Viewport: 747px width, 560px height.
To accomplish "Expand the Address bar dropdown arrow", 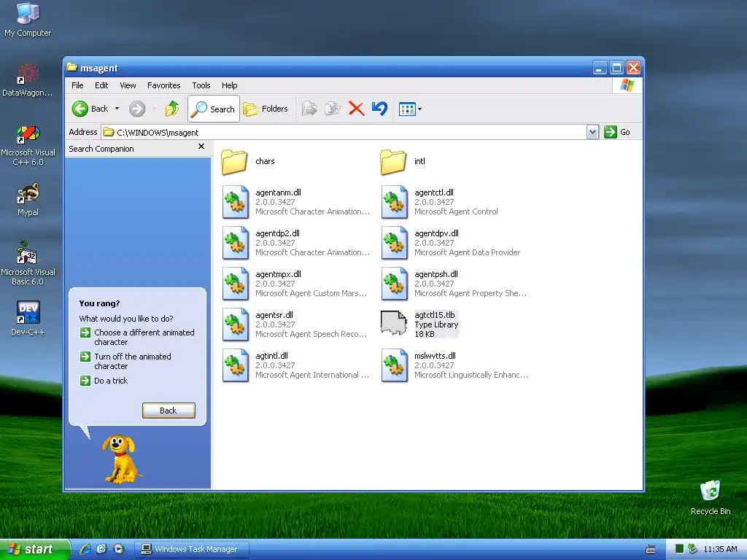I will (592, 133).
